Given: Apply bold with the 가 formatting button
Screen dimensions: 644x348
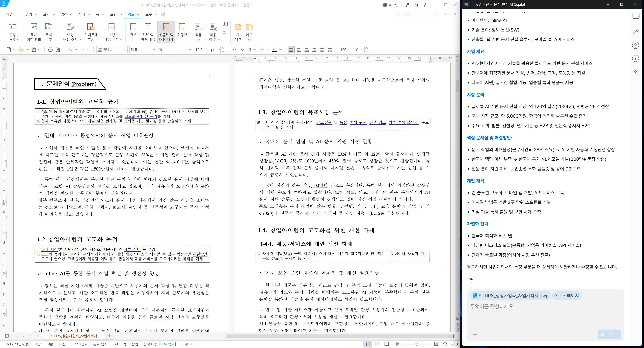Looking at the screenshot, I should (234, 50).
